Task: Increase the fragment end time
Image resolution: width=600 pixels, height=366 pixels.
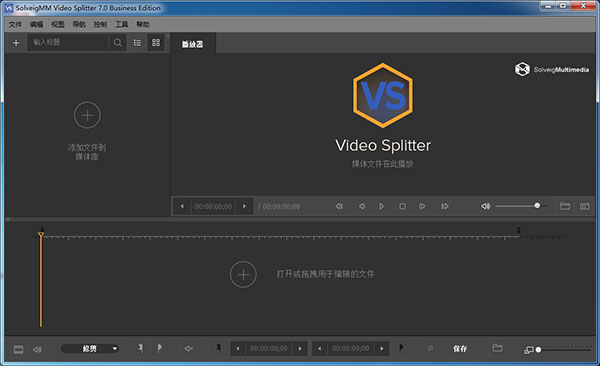Action: tap(382, 349)
